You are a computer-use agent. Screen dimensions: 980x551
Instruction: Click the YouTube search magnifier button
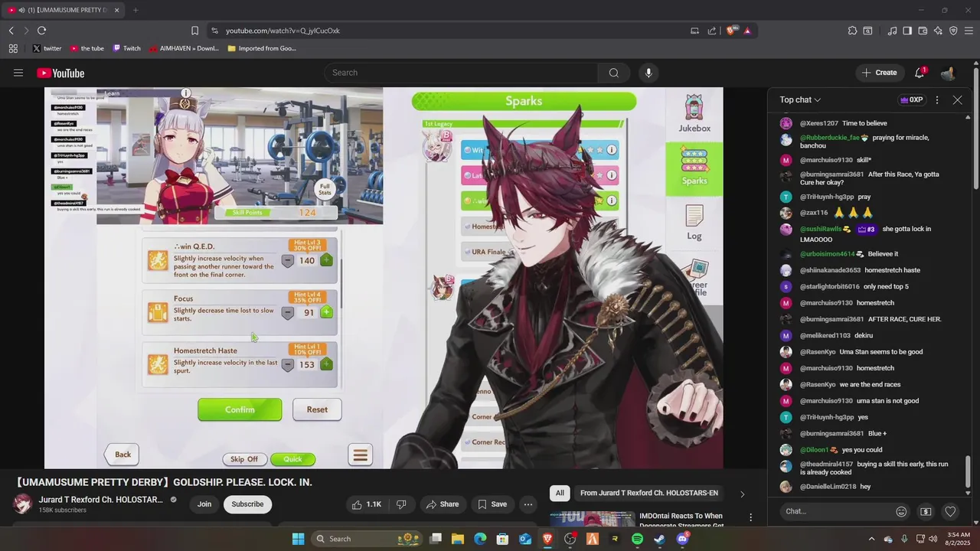point(613,73)
